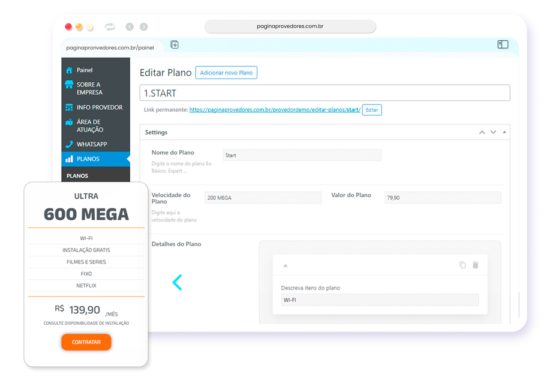Click the house icon beside Painel
540x392 pixels.
coord(69,70)
